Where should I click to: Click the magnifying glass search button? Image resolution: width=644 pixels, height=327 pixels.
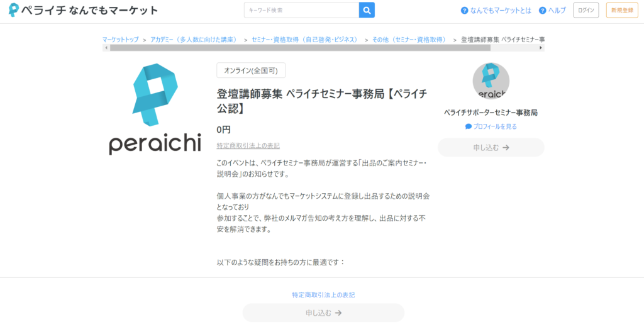(x=367, y=10)
